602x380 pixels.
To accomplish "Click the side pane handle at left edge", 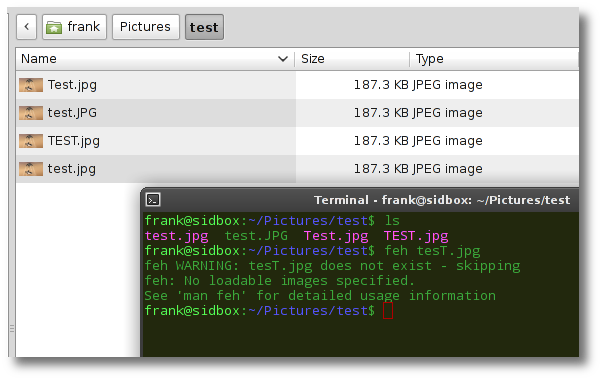I will click(12, 329).
